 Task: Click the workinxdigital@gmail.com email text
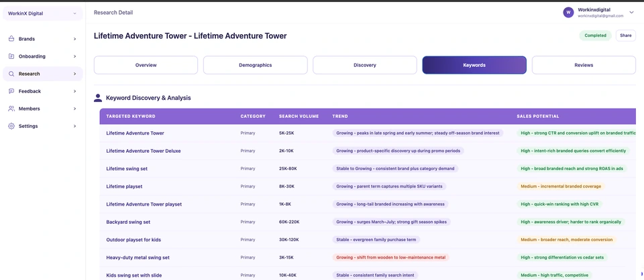pos(600,16)
